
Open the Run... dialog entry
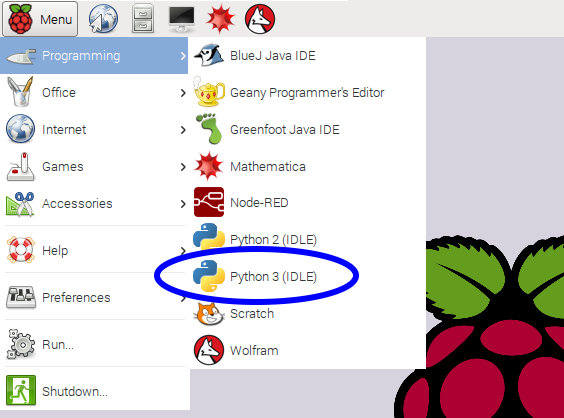[95, 344]
